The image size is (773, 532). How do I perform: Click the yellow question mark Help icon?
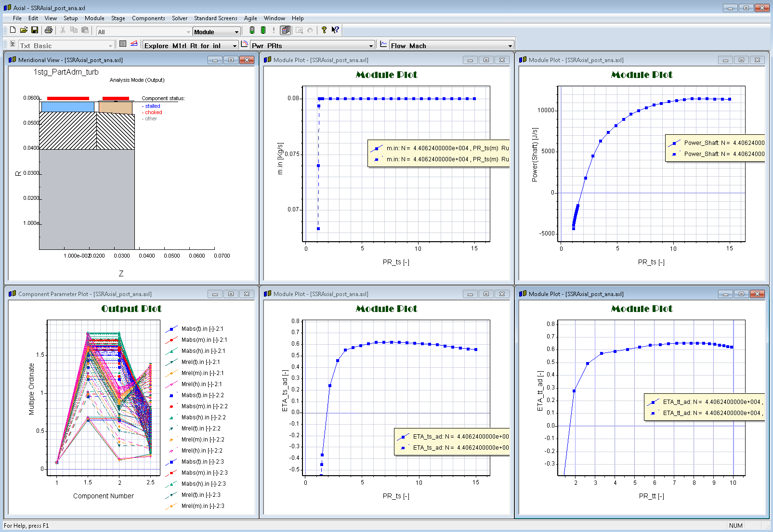point(324,30)
